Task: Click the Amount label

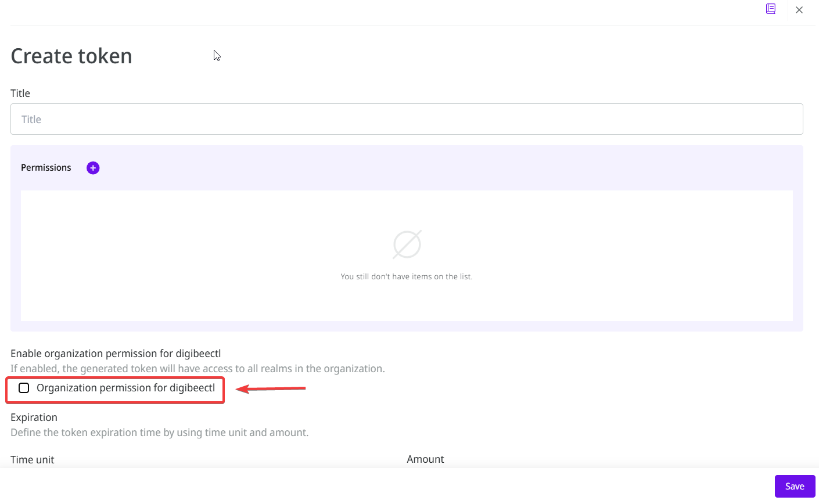Action: (x=425, y=459)
